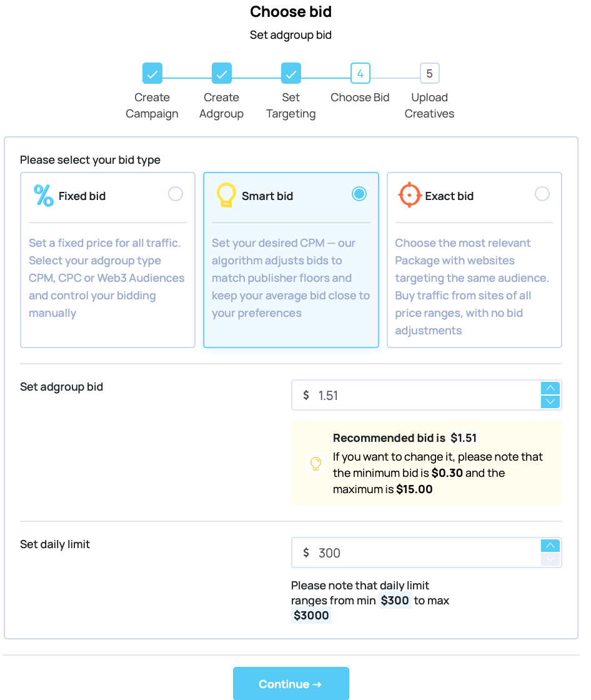Go to Choose Bid step 4
Viewport: 591px width, 700px height.
click(x=360, y=74)
